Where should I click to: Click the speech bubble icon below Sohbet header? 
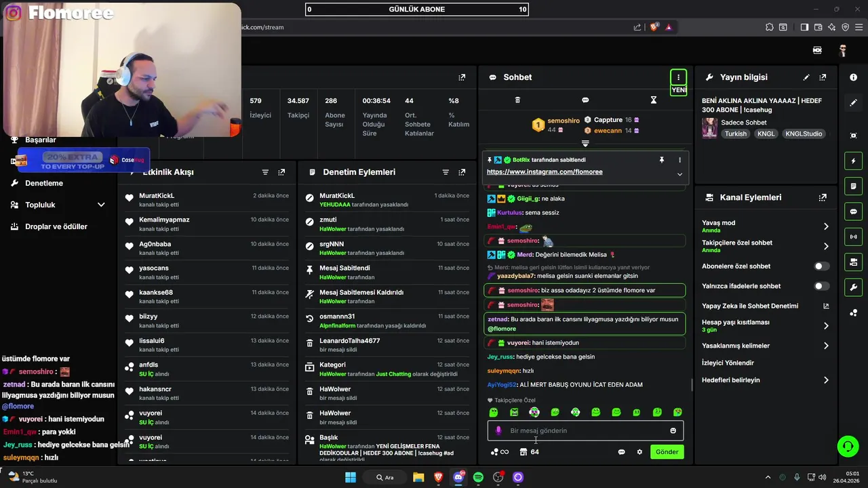[x=585, y=100]
